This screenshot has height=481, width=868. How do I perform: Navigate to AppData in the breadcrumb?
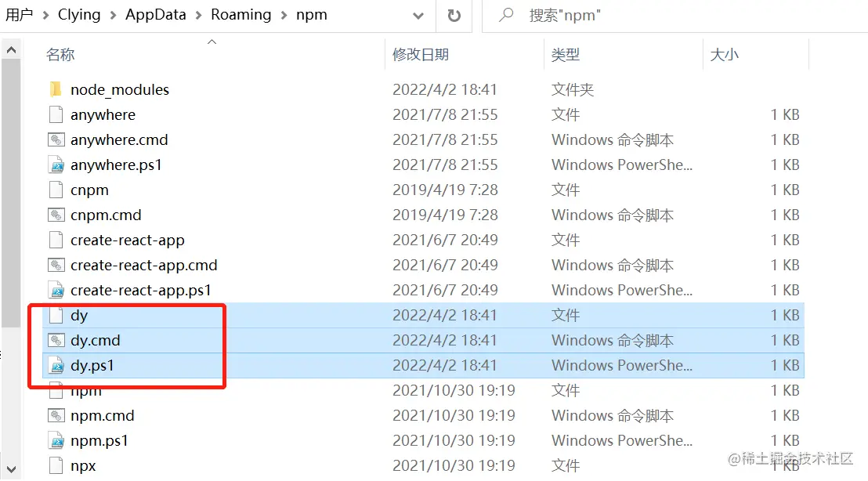[156, 15]
